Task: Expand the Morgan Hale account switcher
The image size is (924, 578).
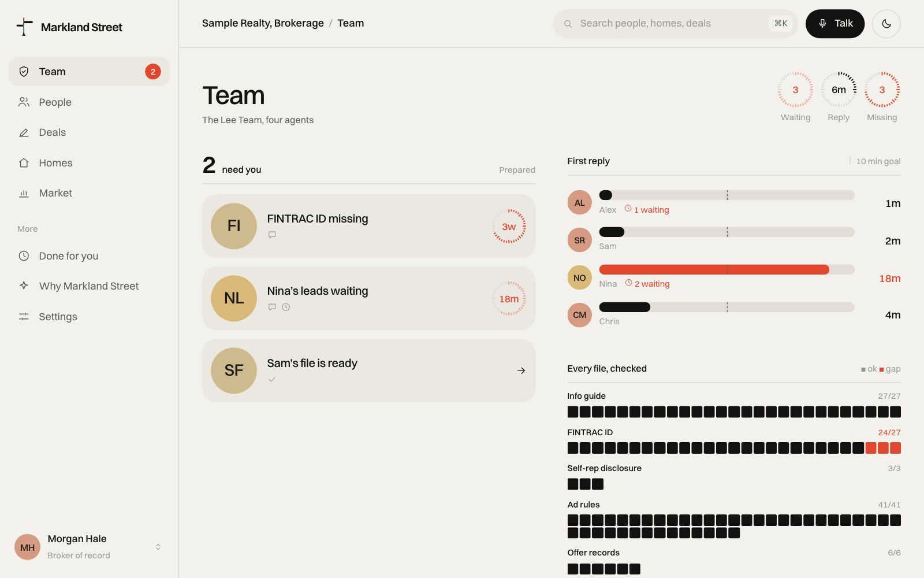Action: (x=158, y=547)
